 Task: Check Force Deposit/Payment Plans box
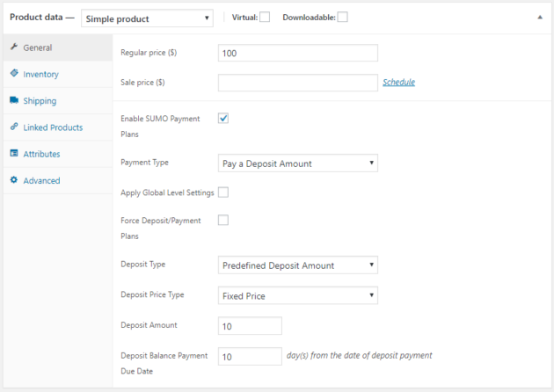click(x=223, y=220)
